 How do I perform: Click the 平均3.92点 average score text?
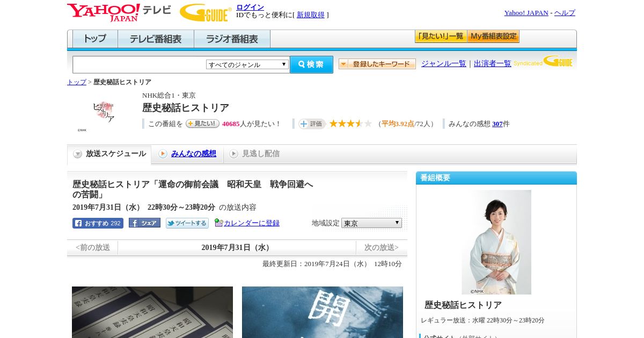tap(398, 124)
